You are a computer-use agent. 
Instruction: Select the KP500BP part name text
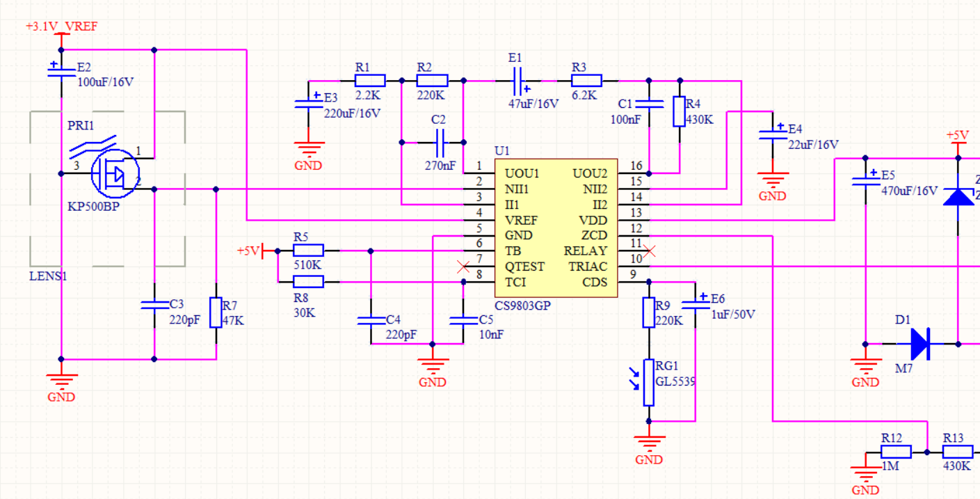click(93, 207)
